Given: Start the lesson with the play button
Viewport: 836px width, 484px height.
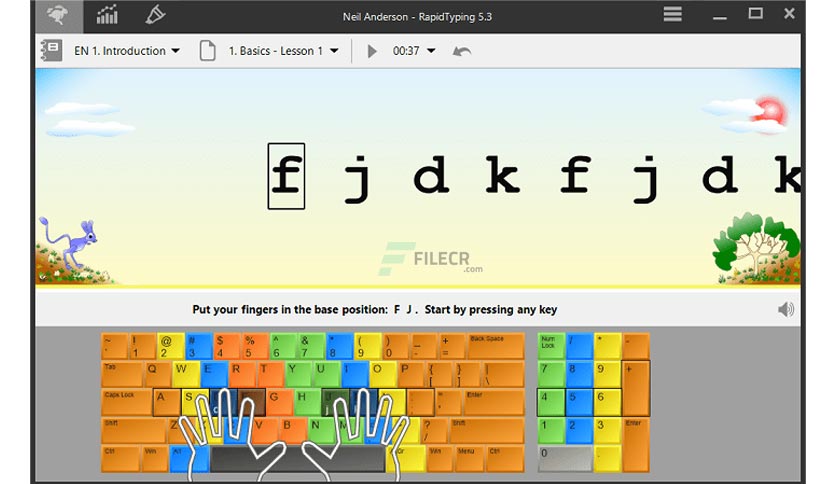Looking at the screenshot, I should tap(372, 51).
